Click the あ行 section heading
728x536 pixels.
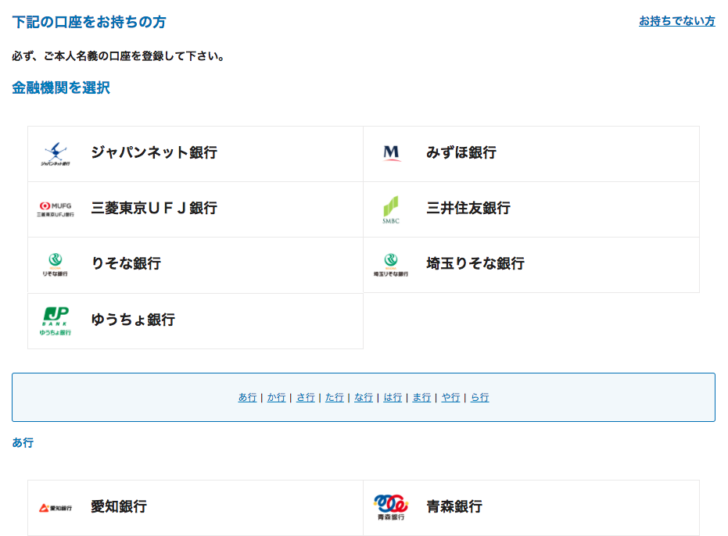pos(22,443)
